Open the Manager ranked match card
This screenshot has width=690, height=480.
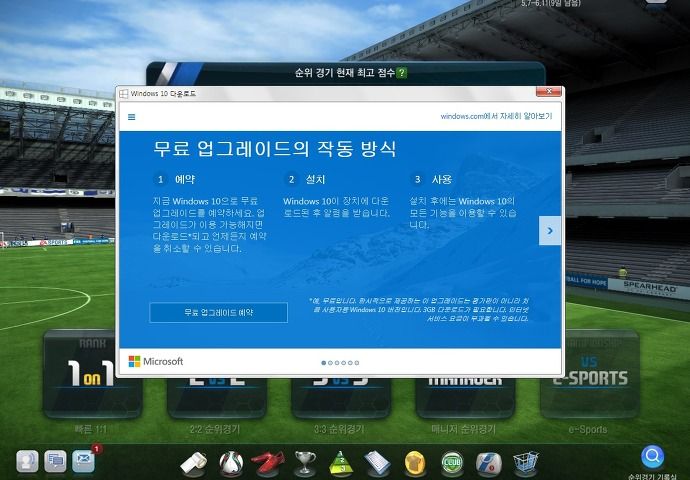[x=465, y=396]
